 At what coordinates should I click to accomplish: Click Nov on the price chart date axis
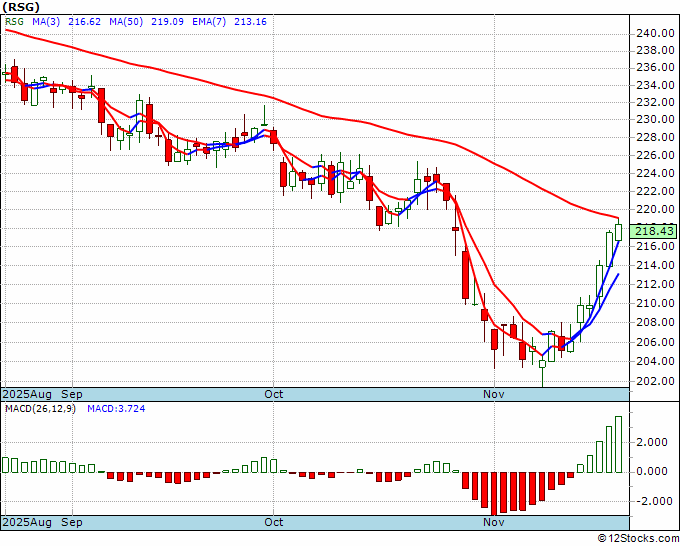coord(494,394)
